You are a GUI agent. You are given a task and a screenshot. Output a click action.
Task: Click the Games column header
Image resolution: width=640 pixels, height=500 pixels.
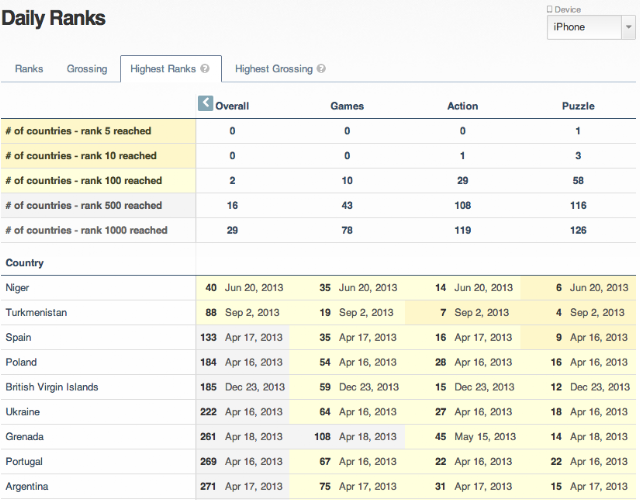[347, 106]
